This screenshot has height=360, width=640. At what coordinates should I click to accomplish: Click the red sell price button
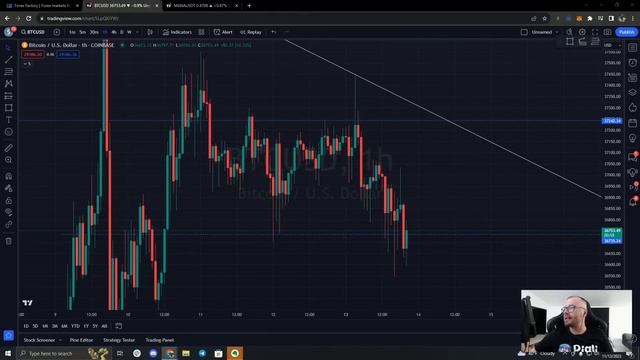tap(33, 54)
